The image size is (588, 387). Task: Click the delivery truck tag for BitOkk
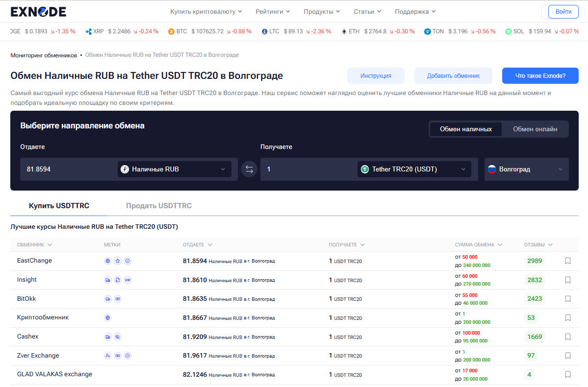107,299
